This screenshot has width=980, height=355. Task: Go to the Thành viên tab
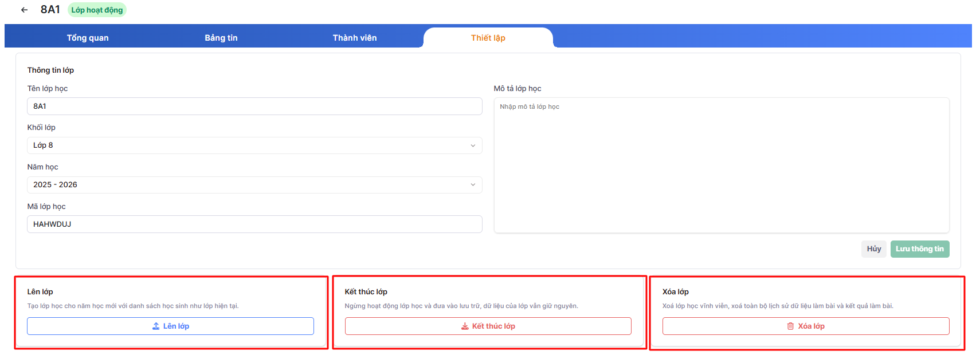click(355, 38)
